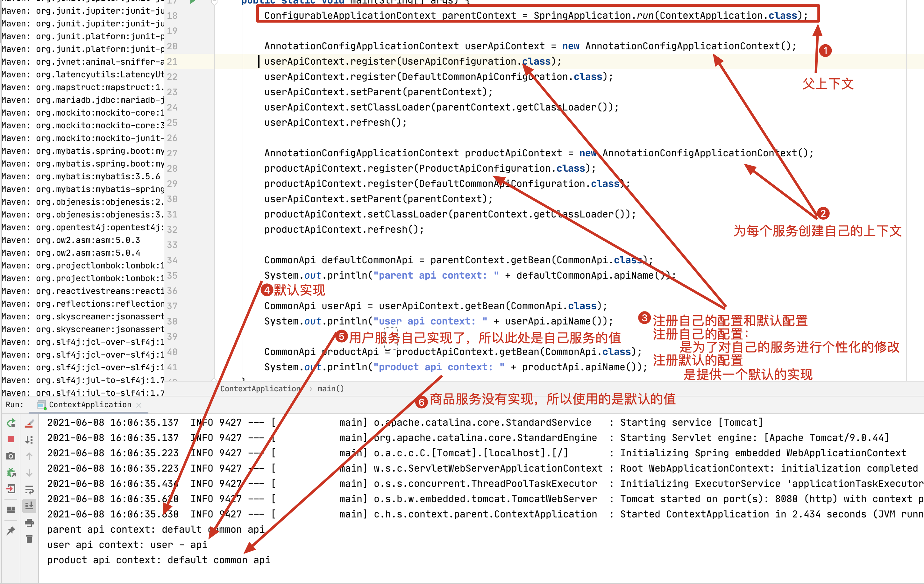
Task: Select Maven: org.reactivestreams:reacti library entry
Action: pyautogui.click(x=82, y=291)
